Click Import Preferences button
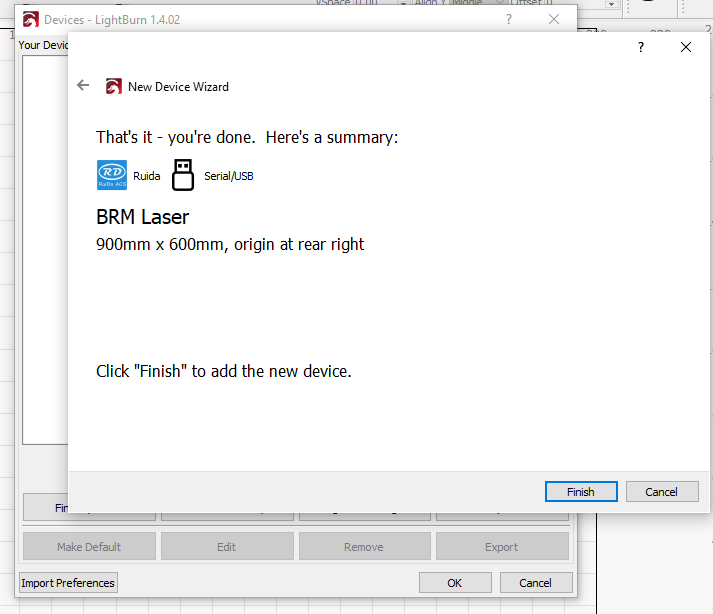This screenshot has width=713, height=614. [x=68, y=583]
